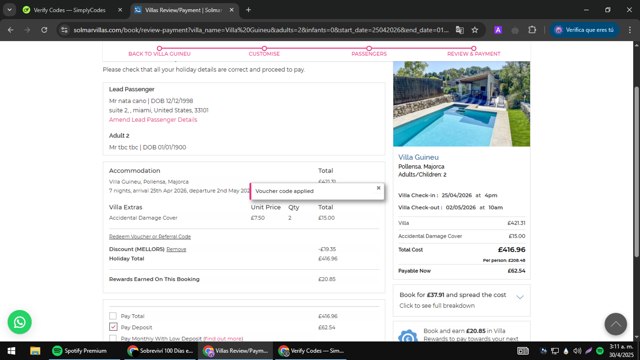Click the Verifica que eres tú profile button
The width and height of the screenshot is (640, 360).
tap(584, 30)
